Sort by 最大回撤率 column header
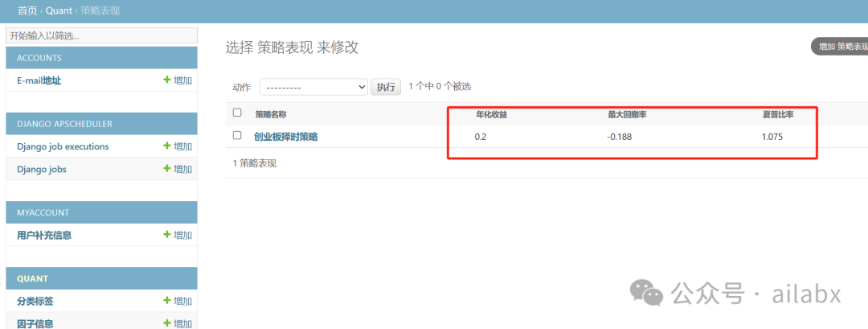This screenshot has width=868, height=329. pyautogui.click(x=627, y=114)
